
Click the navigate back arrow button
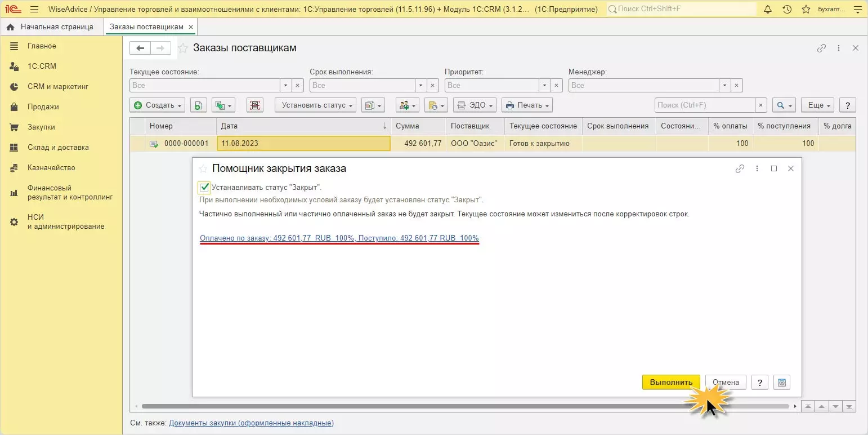(140, 48)
